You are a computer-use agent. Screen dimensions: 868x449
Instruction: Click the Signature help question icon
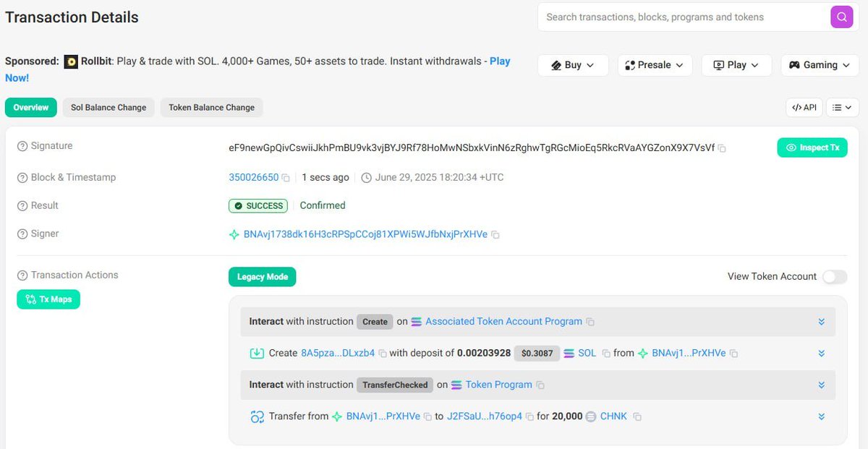[22, 146]
